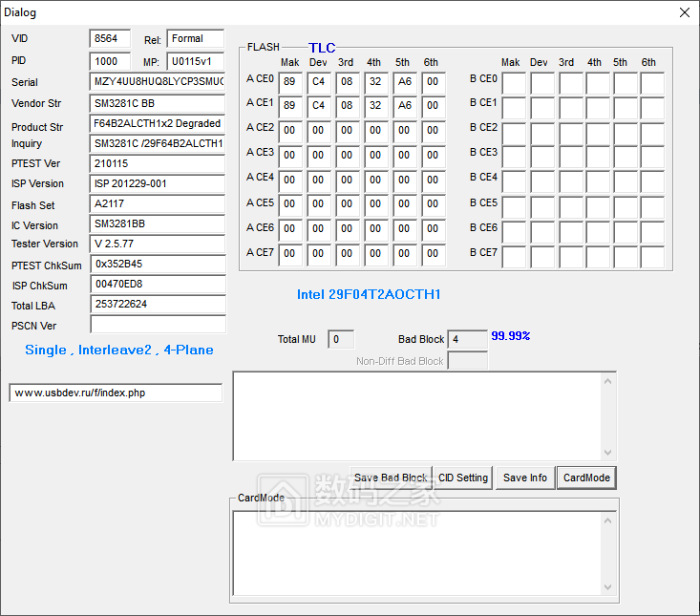Click the Bad Block count field
The image size is (700, 616).
pyautogui.click(x=467, y=339)
